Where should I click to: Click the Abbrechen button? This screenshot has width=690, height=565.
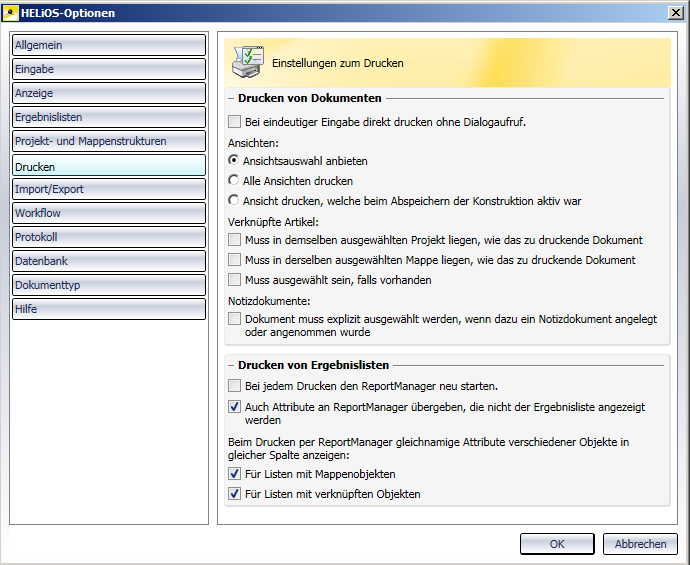click(x=640, y=544)
